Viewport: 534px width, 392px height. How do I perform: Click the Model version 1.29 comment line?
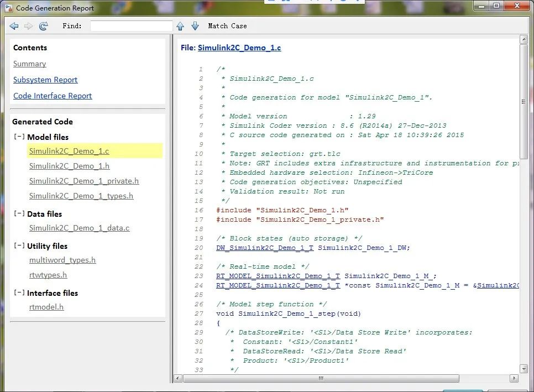(299, 116)
